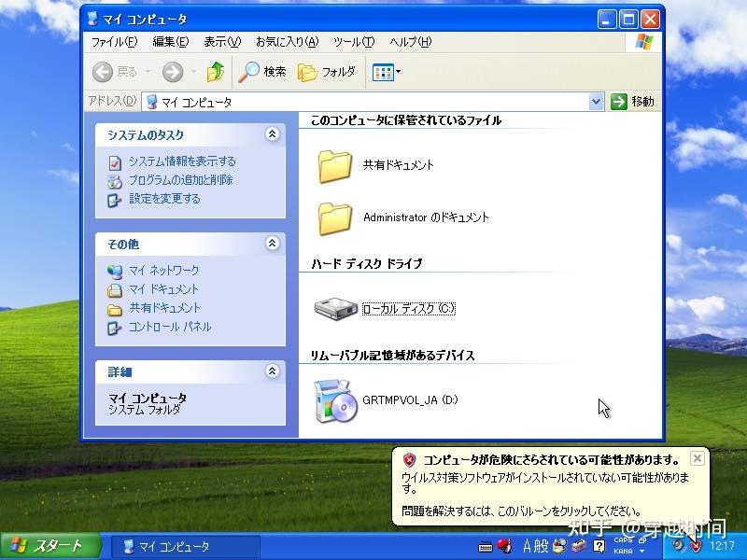Toggle KANA indicator in language bar

click(623, 551)
